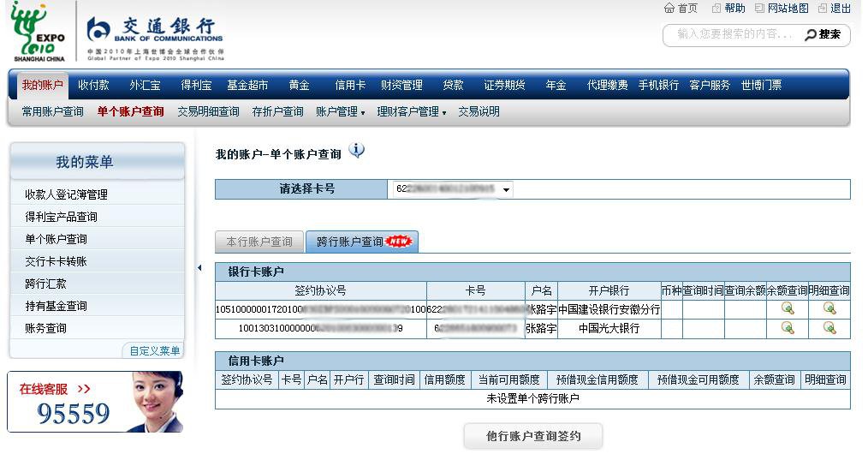Expand the 理财客户管理 submenu
Viewport: 868px width, 460px height.
[x=411, y=112]
